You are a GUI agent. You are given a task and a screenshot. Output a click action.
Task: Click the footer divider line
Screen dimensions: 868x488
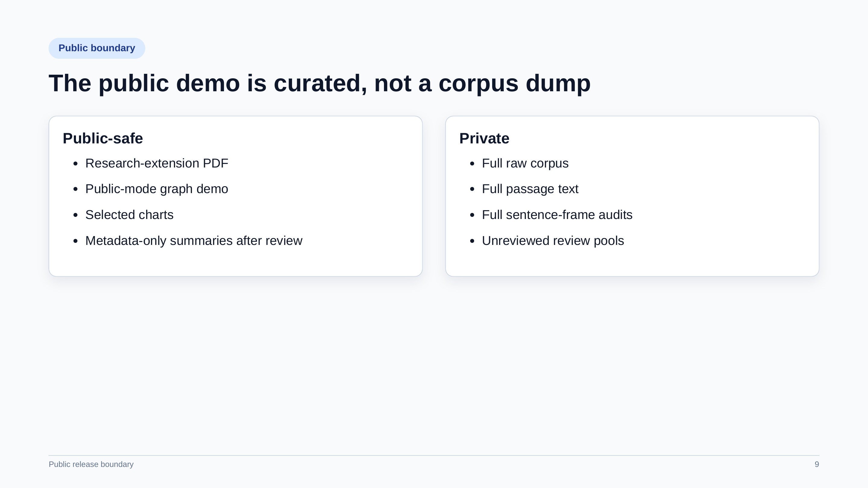(x=434, y=455)
